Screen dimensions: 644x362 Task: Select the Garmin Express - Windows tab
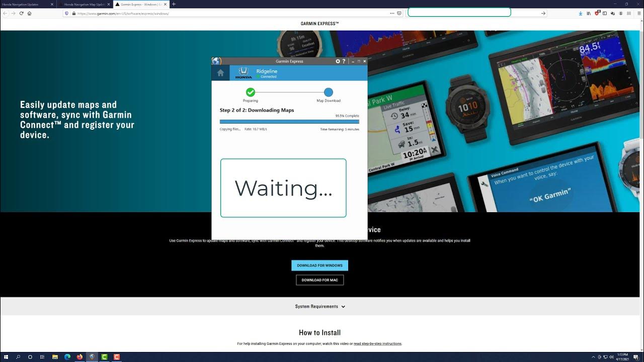pyautogui.click(x=141, y=4)
